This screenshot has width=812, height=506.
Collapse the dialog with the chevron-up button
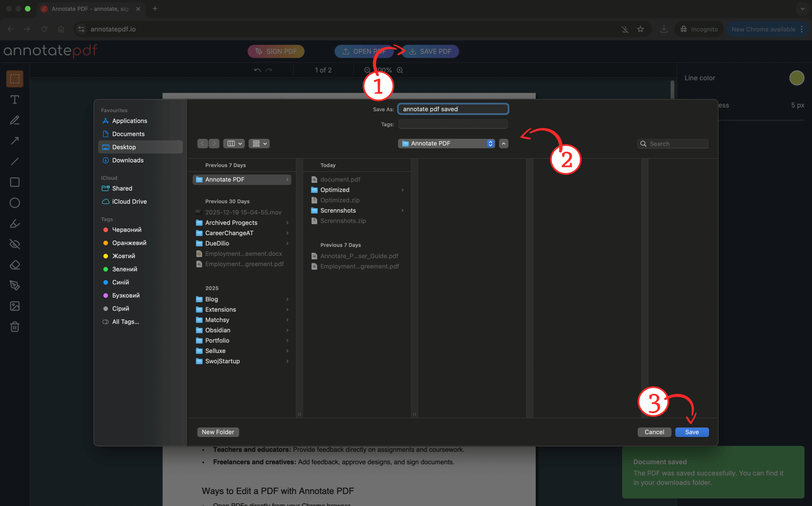(503, 144)
